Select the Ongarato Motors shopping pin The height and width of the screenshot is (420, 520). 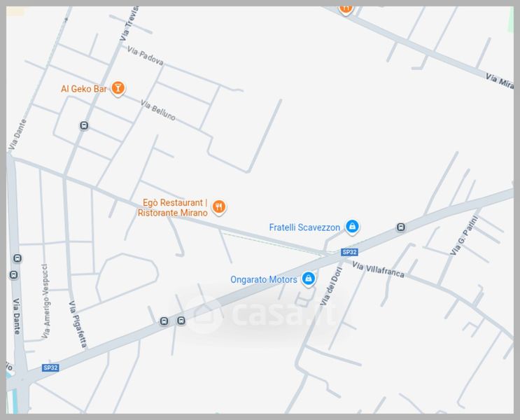coord(309,279)
